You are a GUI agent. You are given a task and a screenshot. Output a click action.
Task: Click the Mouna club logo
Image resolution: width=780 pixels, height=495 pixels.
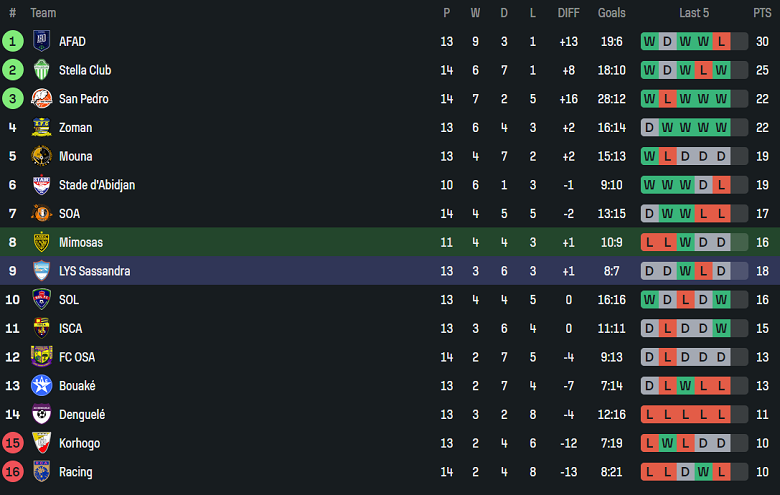(x=41, y=156)
